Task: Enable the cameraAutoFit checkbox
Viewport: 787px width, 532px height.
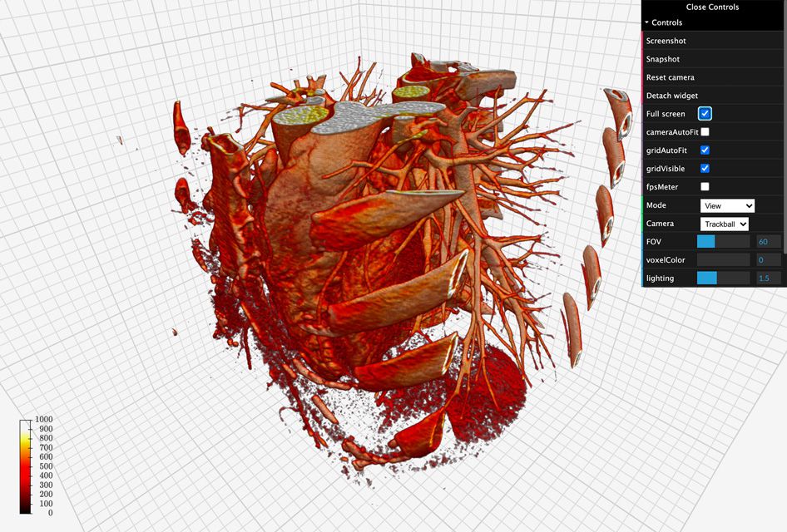Action: 705,132
